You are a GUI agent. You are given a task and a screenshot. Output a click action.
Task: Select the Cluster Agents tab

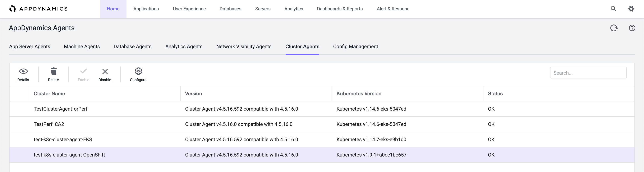click(302, 47)
